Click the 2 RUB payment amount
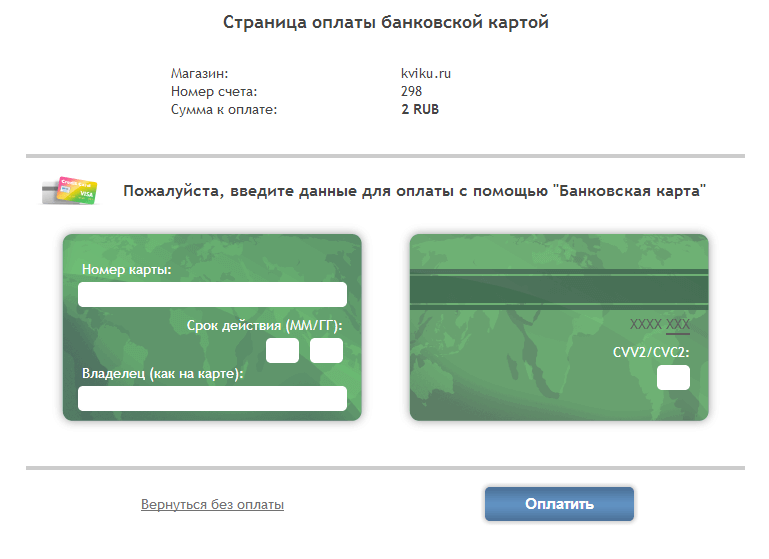The height and width of the screenshot is (559, 769). [x=419, y=109]
